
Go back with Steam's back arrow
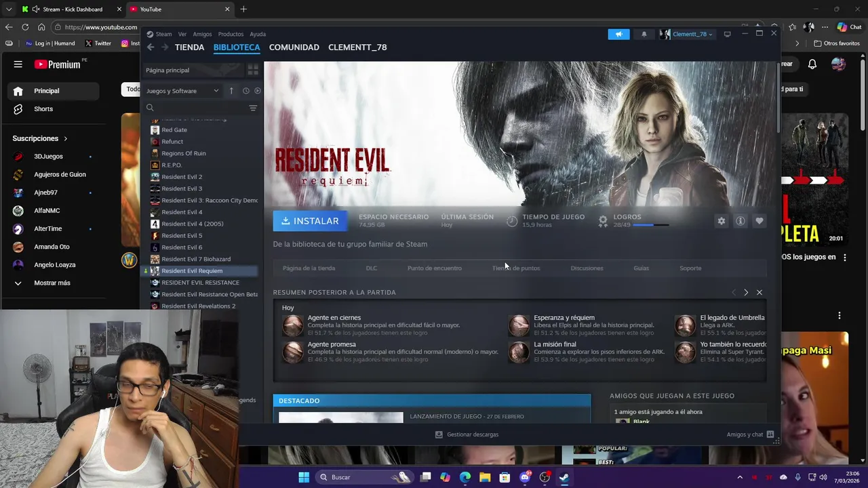151,47
